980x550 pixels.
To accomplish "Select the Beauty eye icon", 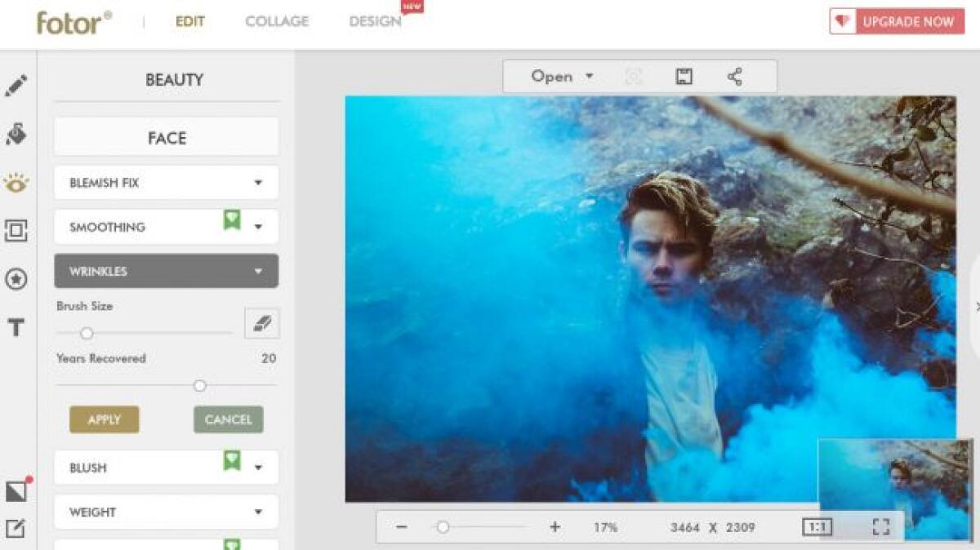I will tap(15, 184).
